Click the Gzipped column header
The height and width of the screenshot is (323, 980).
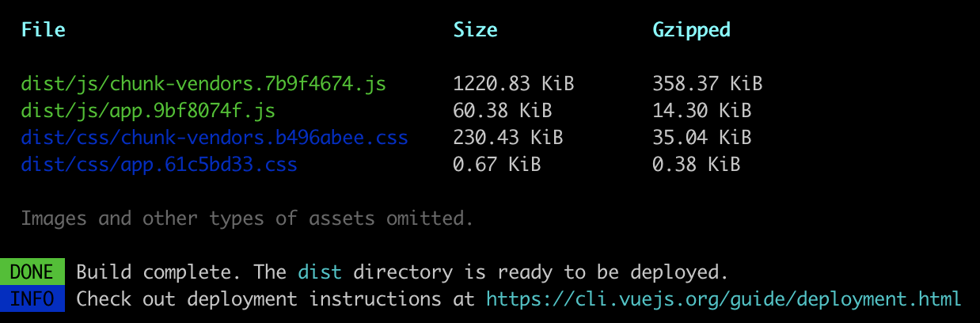(x=691, y=30)
